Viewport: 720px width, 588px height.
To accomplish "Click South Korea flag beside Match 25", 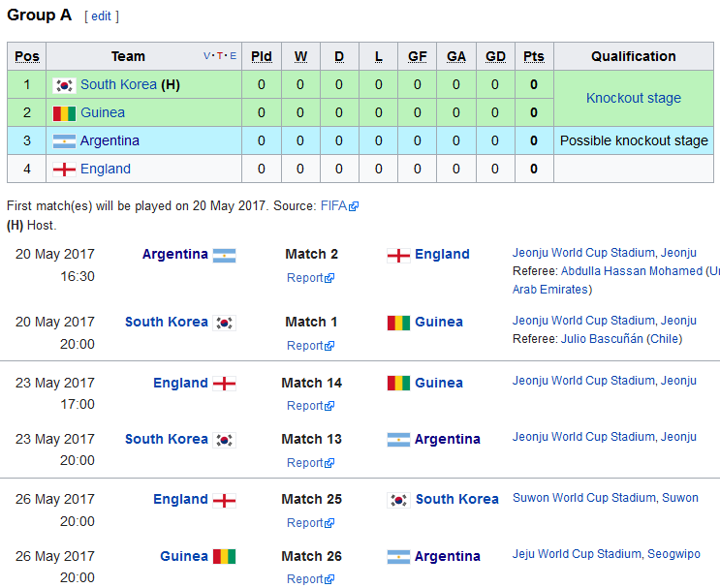I will (x=398, y=500).
